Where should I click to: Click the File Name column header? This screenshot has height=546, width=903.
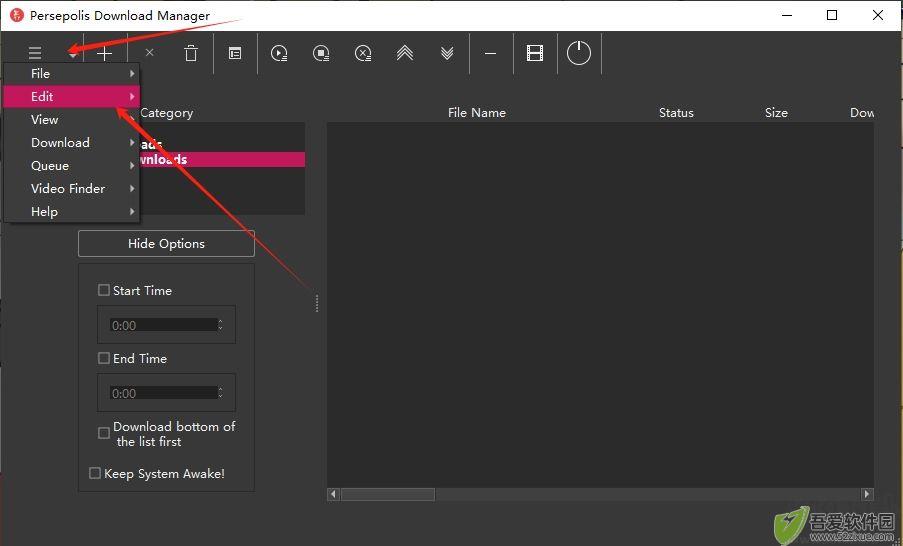477,112
